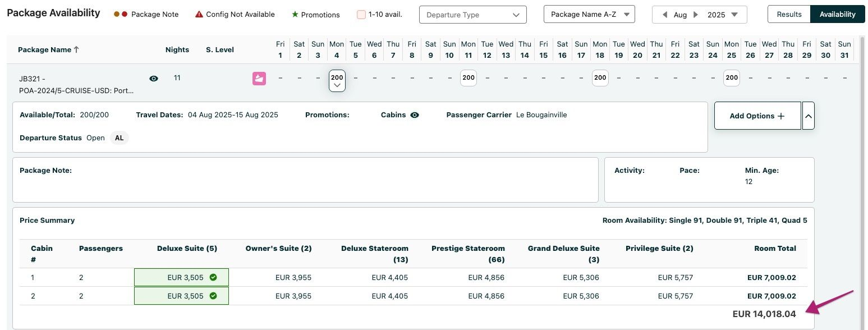Click the red Config Not Available triangle
868x330 pixels.
(199, 15)
